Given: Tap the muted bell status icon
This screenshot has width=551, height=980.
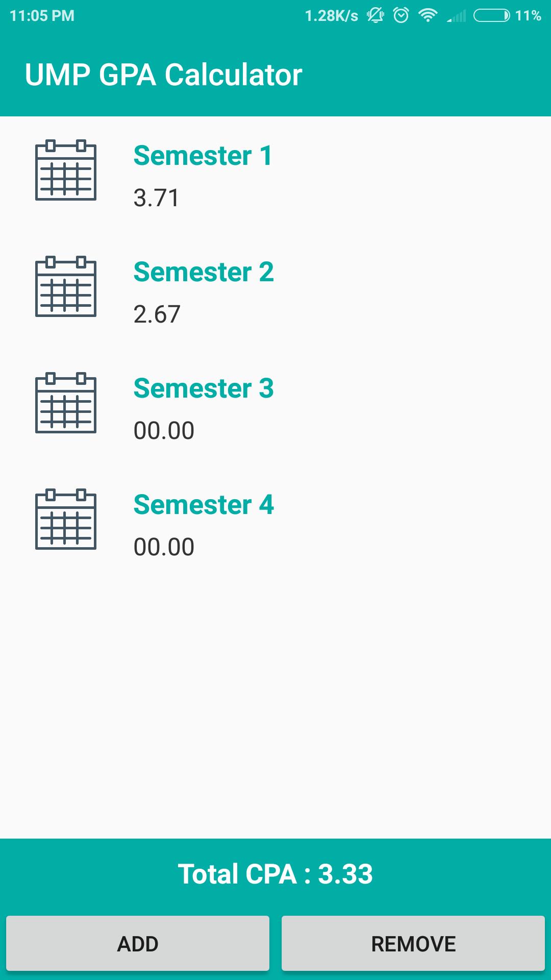Looking at the screenshot, I should 375,15.
